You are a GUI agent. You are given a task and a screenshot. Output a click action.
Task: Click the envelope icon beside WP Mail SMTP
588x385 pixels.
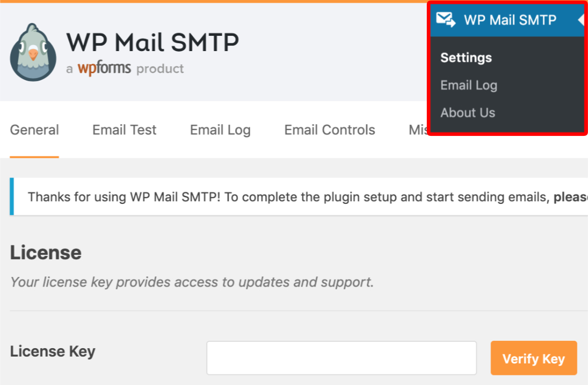pyautogui.click(x=447, y=19)
